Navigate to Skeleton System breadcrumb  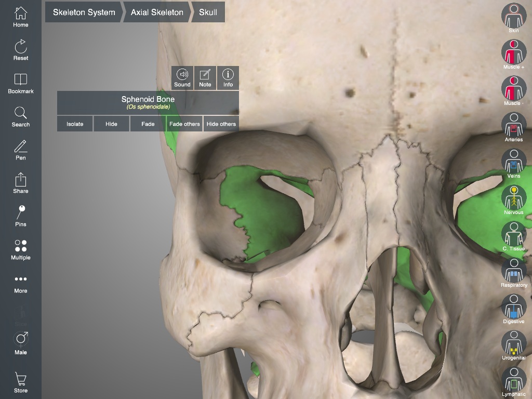click(x=84, y=12)
